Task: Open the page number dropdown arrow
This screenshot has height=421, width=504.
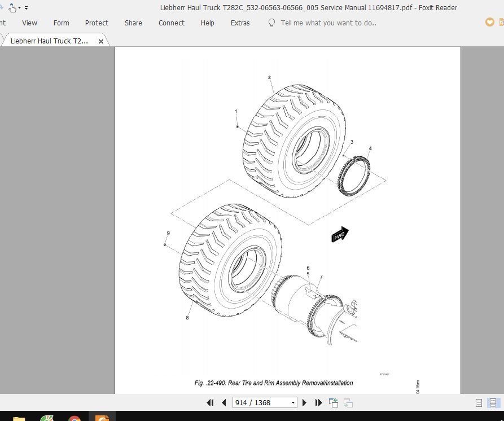Action: click(293, 403)
